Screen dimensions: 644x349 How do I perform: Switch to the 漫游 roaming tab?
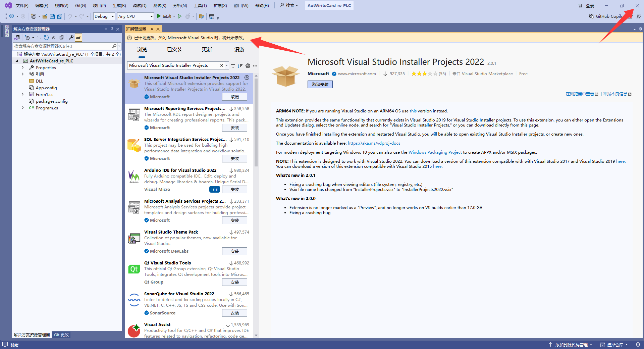pos(239,50)
